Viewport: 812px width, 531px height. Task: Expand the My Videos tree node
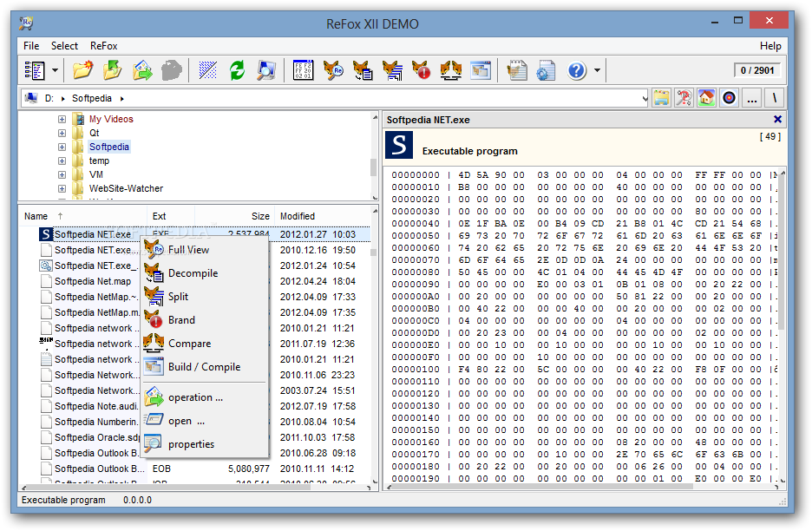pyautogui.click(x=62, y=119)
